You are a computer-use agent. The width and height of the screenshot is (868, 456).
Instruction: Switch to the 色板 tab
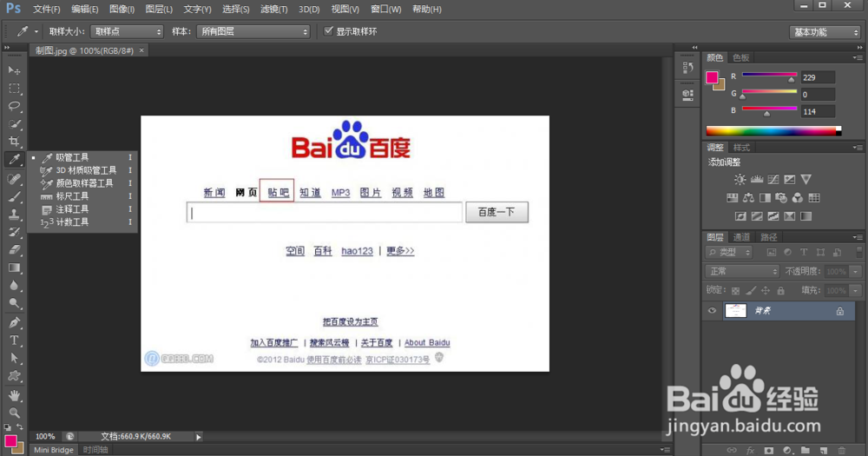(x=740, y=57)
